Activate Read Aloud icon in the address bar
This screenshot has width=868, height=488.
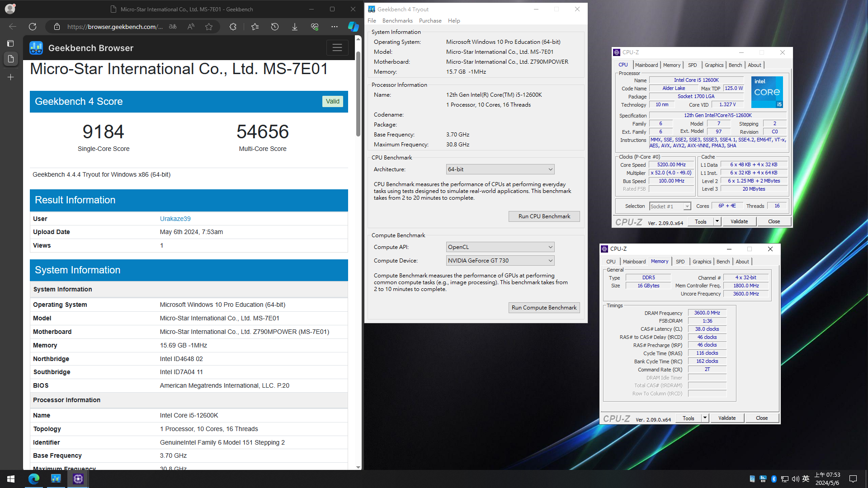pyautogui.click(x=191, y=27)
